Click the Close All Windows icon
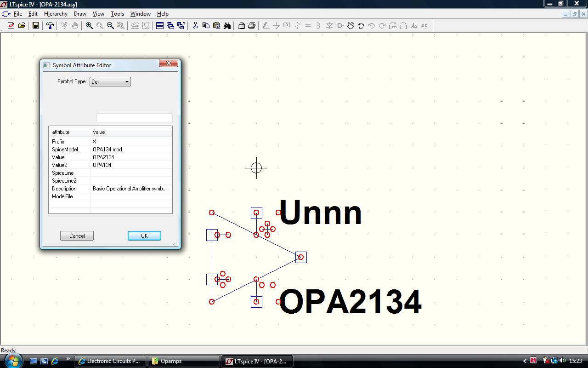This screenshot has height=368, width=588. click(x=181, y=26)
